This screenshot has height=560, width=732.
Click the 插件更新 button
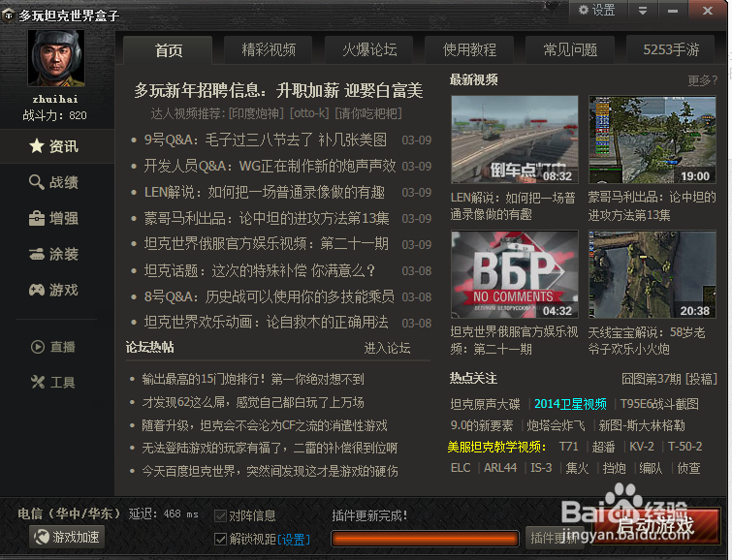tap(555, 538)
